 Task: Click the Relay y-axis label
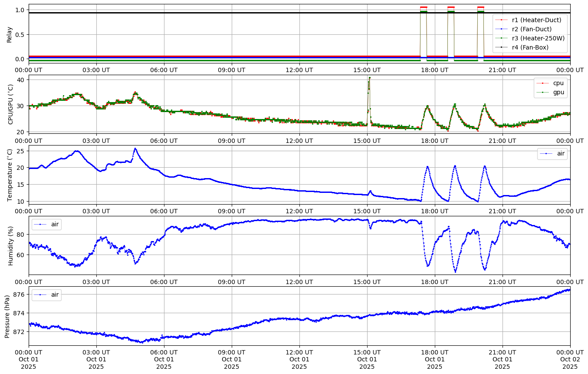[x=10, y=34]
